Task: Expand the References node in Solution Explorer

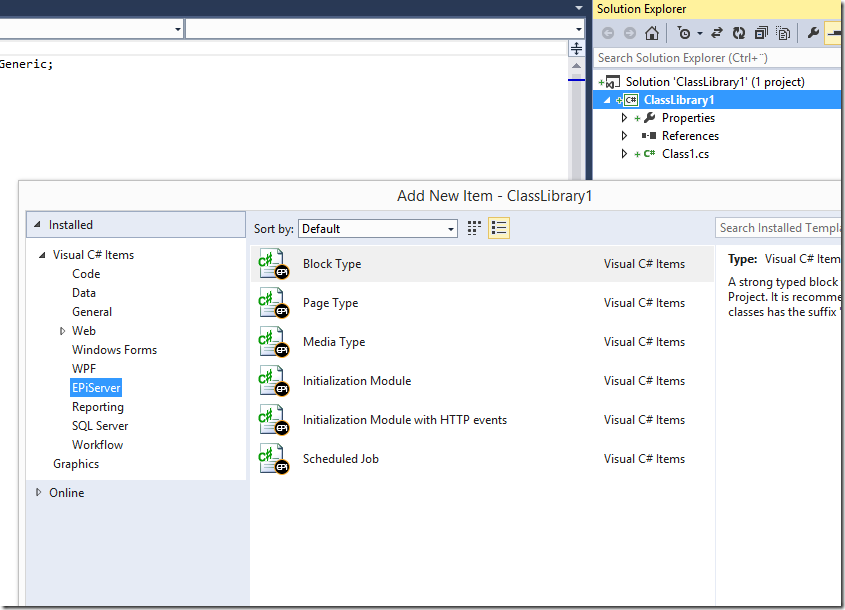Action: (625, 136)
